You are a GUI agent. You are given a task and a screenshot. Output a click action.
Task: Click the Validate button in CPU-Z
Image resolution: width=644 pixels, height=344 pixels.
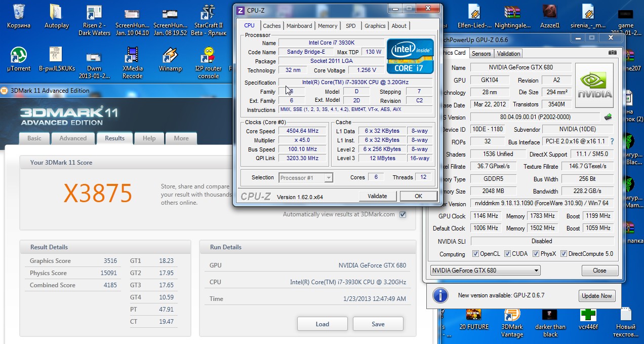coord(377,196)
